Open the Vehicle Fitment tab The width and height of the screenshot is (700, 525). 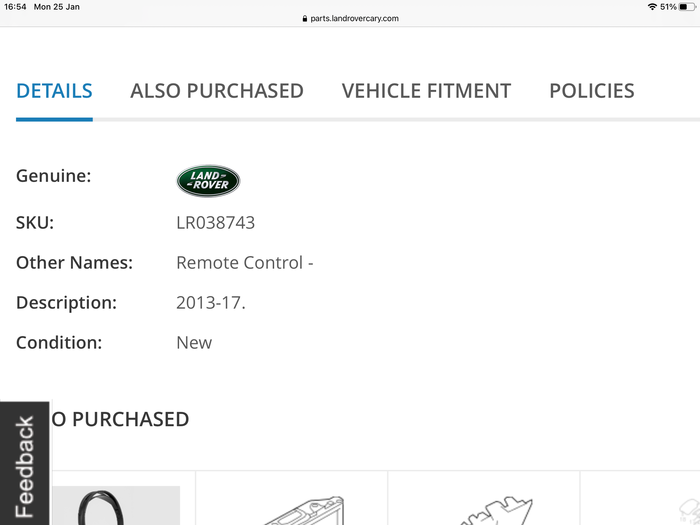(x=426, y=91)
